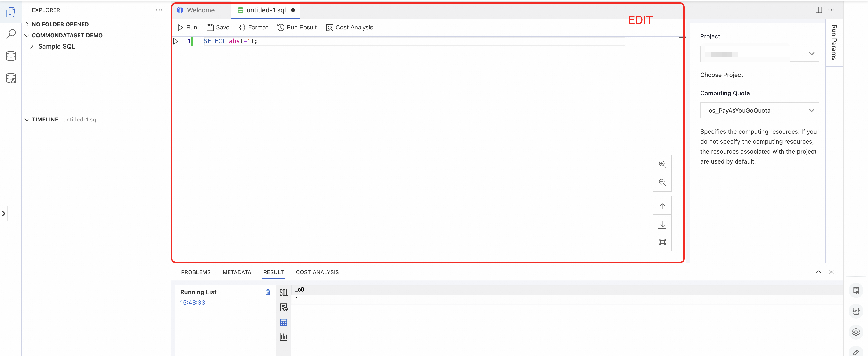868x356 pixels.
Task: Click the Run Params side tab
Action: [834, 43]
